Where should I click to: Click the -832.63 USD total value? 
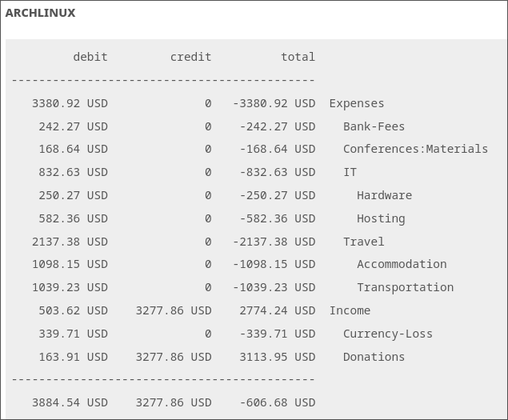pos(278,172)
